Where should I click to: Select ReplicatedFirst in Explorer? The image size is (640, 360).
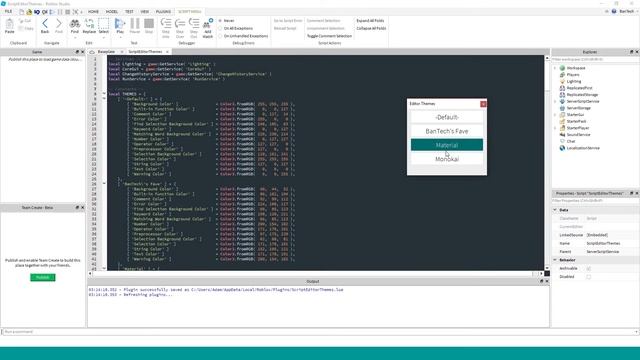579,88
